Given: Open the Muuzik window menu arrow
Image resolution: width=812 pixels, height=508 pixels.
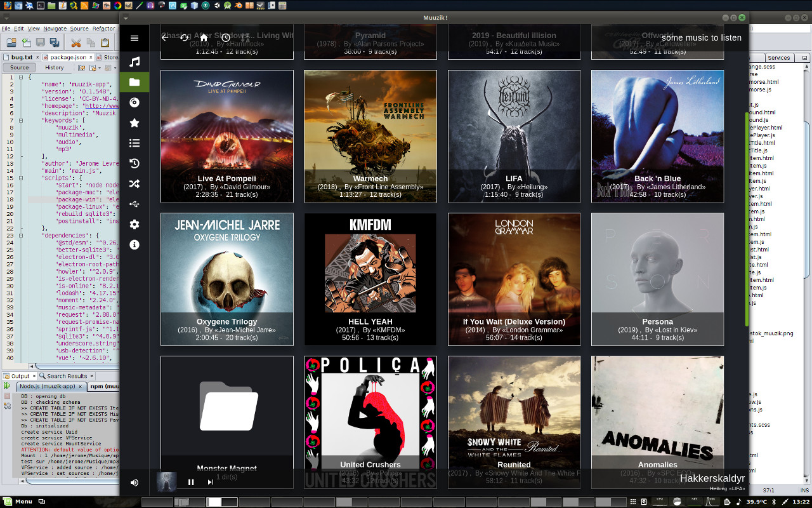Looking at the screenshot, I should (x=126, y=18).
